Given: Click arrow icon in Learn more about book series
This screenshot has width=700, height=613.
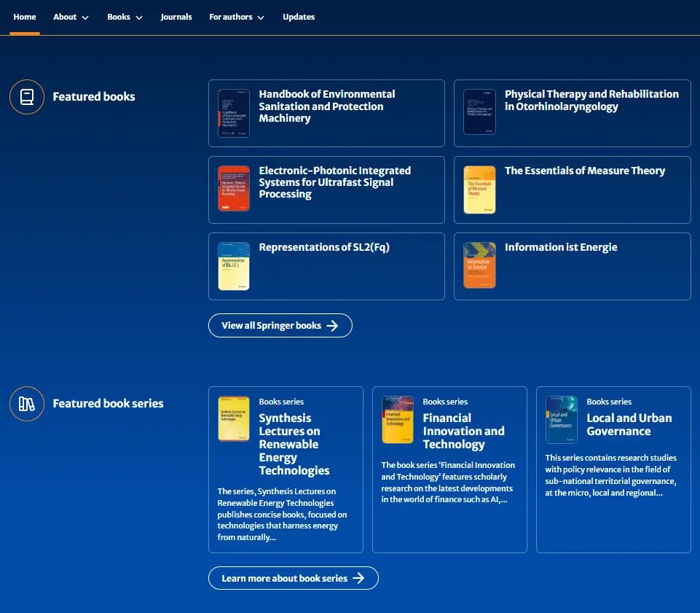Looking at the screenshot, I should click(358, 578).
